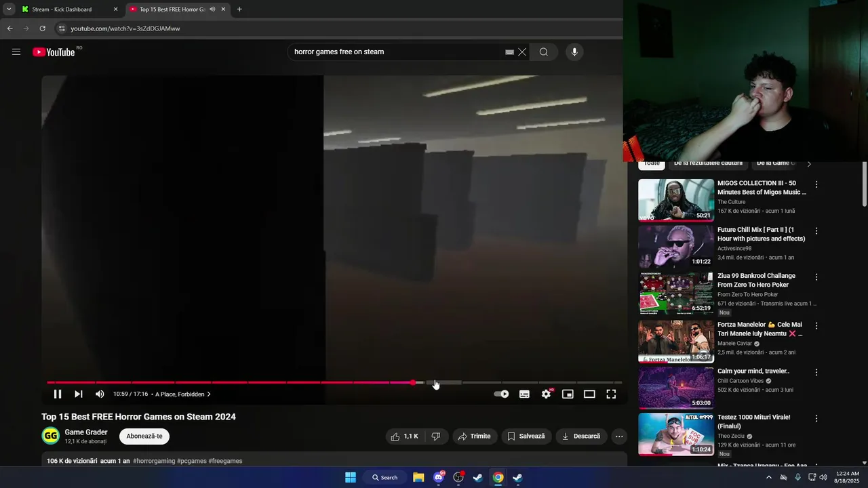Viewport: 868px width, 488px height.
Task: Open the taskbar clock 12:24 AM
Action: point(848,477)
